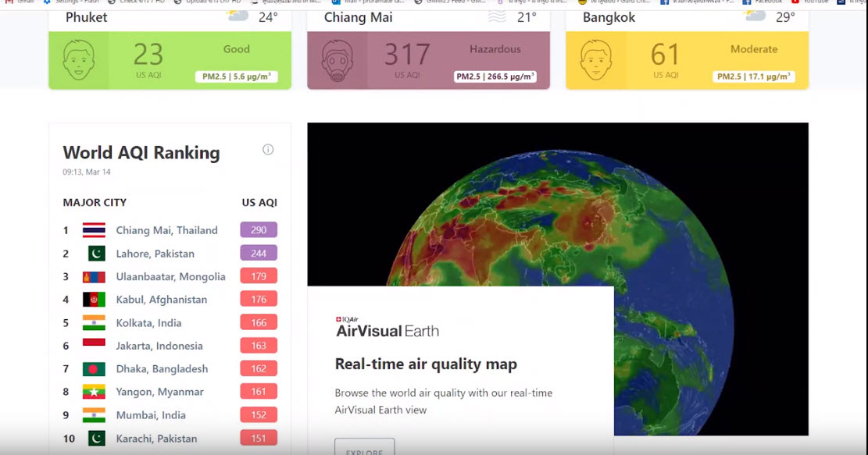
Task: Open Karachi, Pakistan ranking entry
Action: pyautogui.click(x=156, y=439)
